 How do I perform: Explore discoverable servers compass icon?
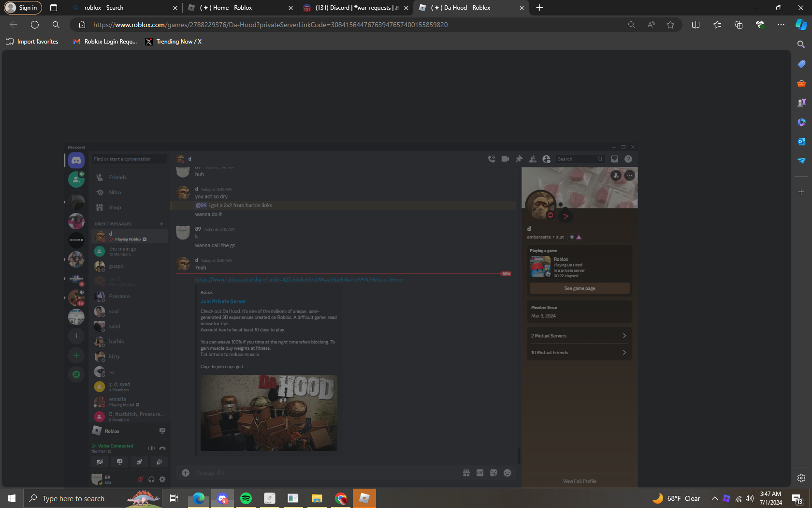tap(76, 374)
